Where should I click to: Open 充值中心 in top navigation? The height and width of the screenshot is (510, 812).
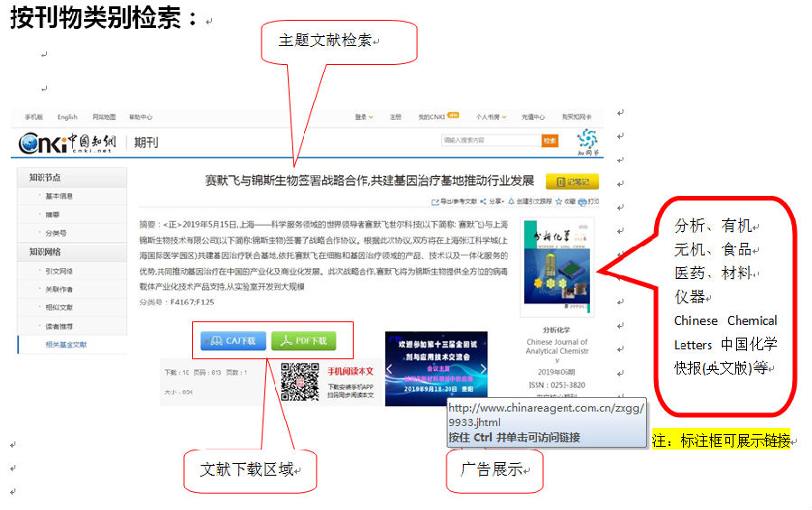533,117
